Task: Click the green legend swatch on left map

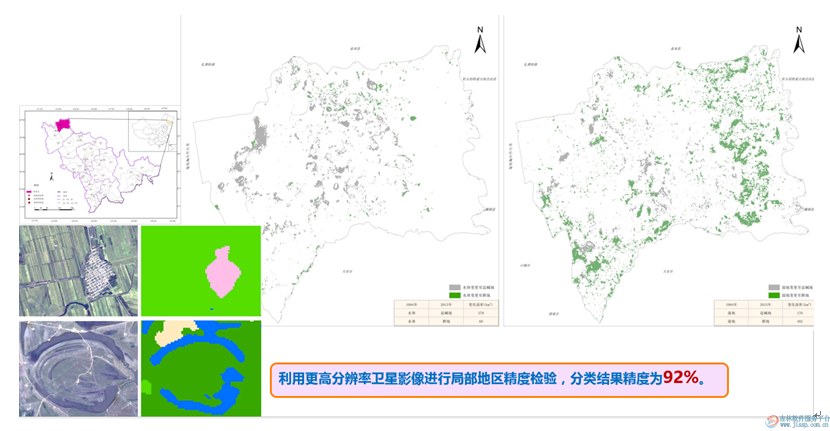Action: pyautogui.click(x=454, y=295)
